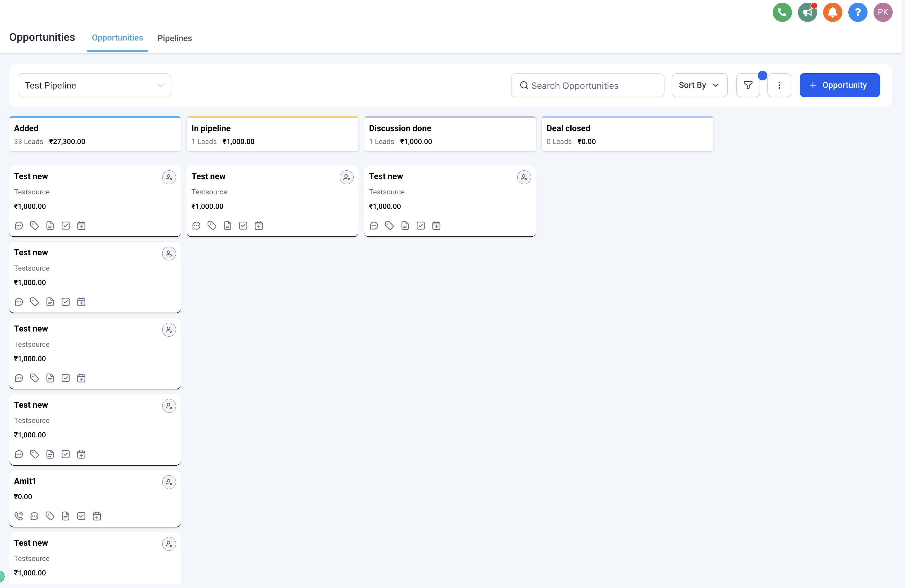The width and height of the screenshot is (905, 588).
Task: Switch to the Pipelines tab
Action: click(175, 38)
